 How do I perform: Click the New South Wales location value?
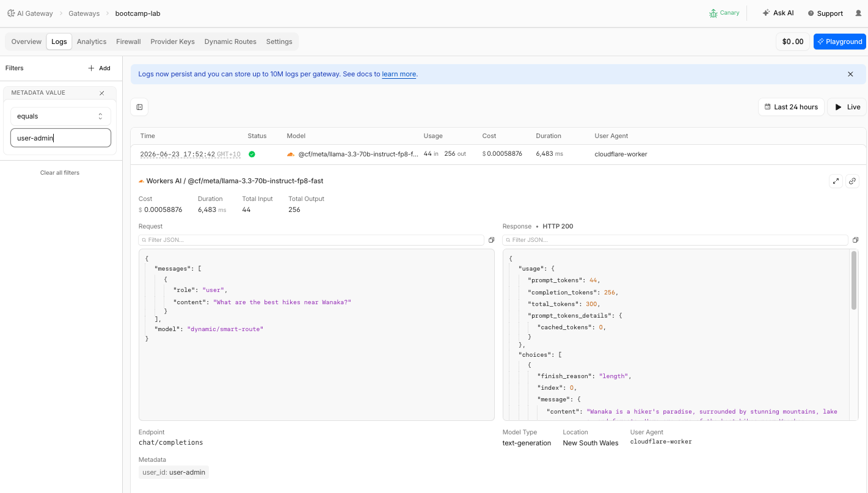click(x=591, y=443)
